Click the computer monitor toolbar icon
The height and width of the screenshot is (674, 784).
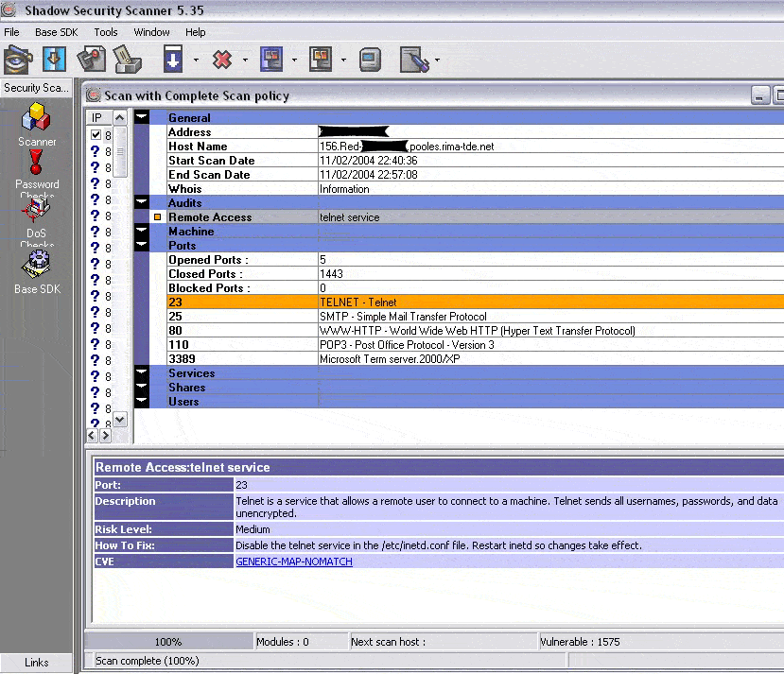pyautogui.click(x=370, y=60)
